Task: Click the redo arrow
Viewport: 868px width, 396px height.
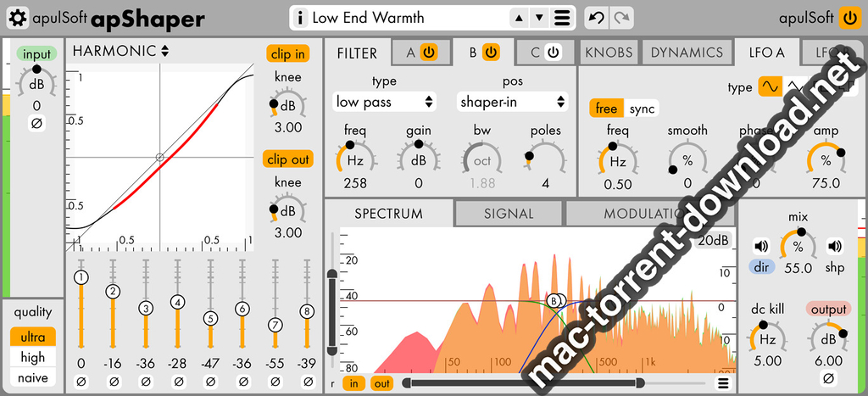Action: [621, 18]
